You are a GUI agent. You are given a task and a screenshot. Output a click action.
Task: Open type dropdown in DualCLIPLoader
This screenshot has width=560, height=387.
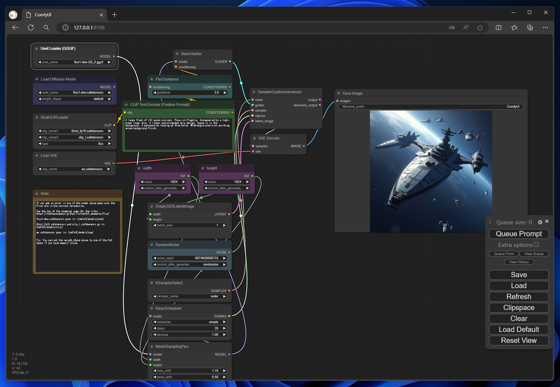74,144
